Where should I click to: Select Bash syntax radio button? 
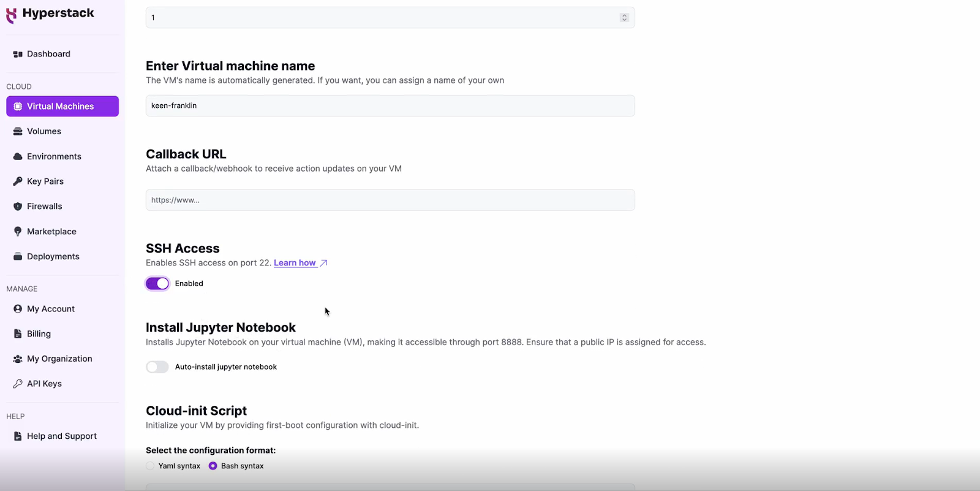click(x=212, y=466)
